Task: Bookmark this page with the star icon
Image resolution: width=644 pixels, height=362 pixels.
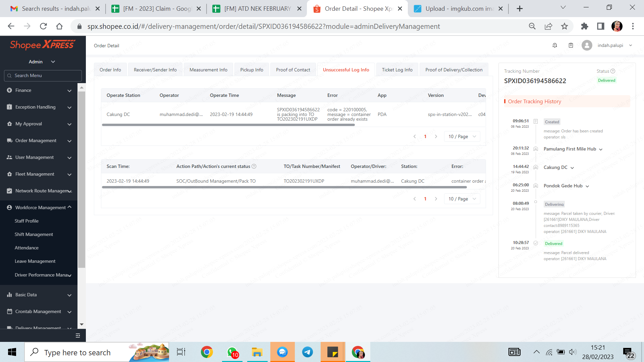Action: coord(565,26)
